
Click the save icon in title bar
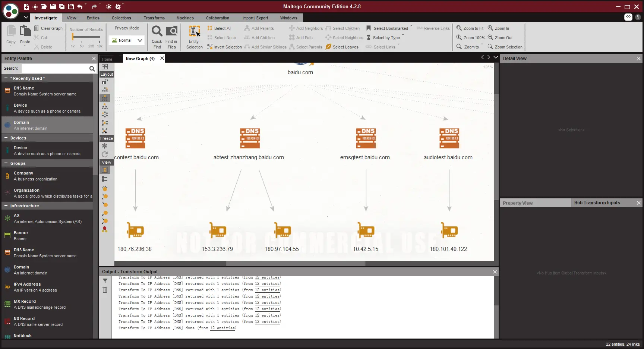tap(53, 7)
